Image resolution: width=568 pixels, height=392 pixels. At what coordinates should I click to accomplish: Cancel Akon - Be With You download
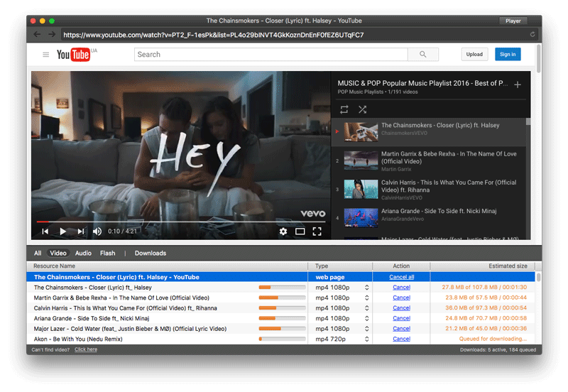click(x=401, y=339)
